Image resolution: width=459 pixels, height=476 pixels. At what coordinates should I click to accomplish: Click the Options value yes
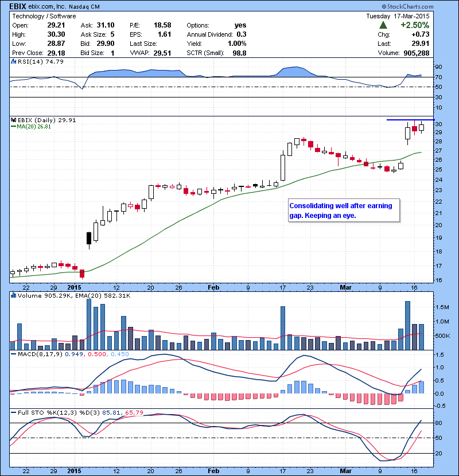[x=240, y=25]
